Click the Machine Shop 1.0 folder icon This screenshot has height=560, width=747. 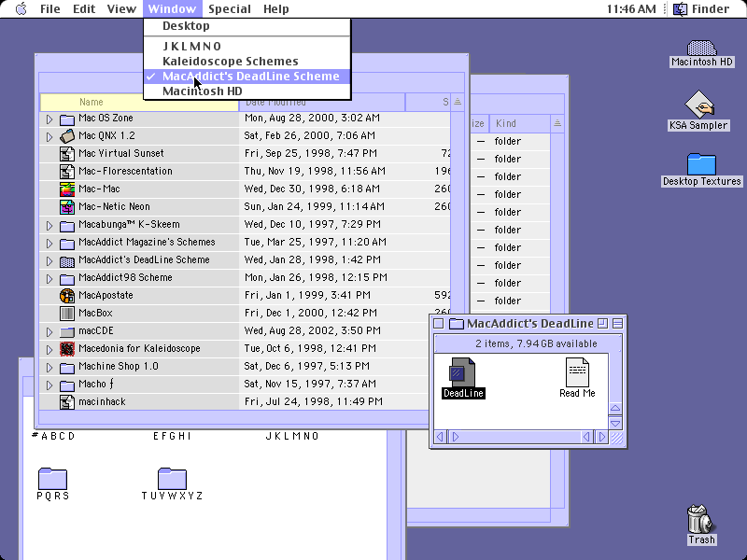coord(67,367)
